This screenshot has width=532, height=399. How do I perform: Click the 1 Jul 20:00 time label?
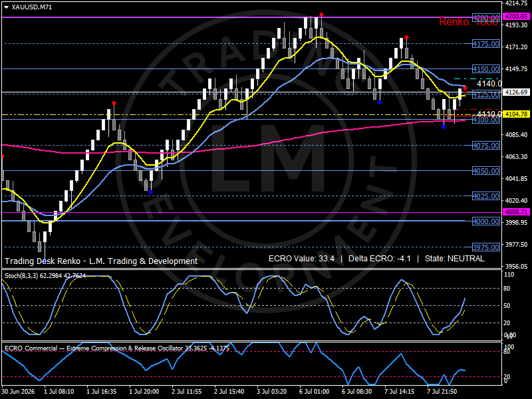click(x=144, y=391)
